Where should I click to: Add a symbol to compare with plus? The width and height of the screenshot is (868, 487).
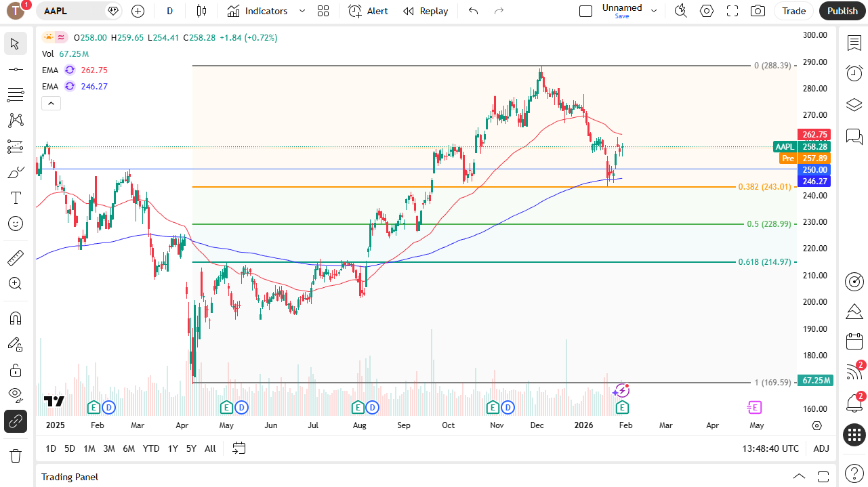coord(138,11)
